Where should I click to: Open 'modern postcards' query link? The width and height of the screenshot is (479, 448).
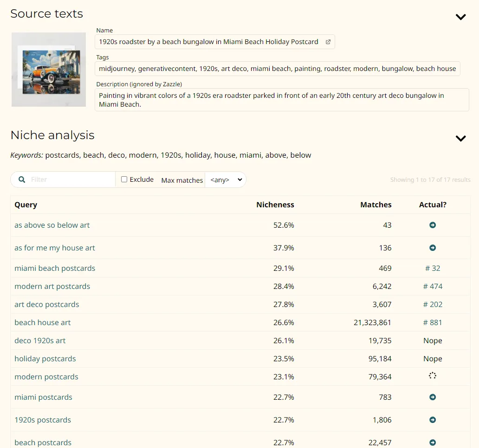(x=46, y=377)
